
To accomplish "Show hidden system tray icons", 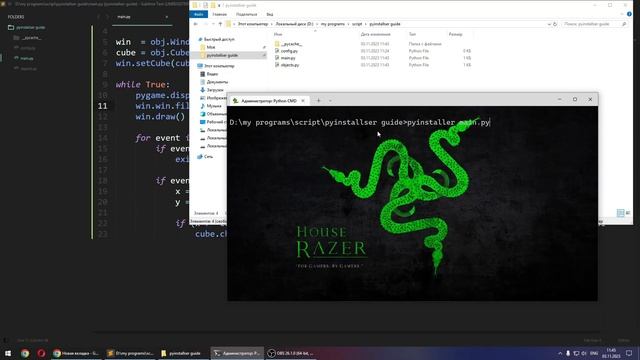I will pos(560,353).
